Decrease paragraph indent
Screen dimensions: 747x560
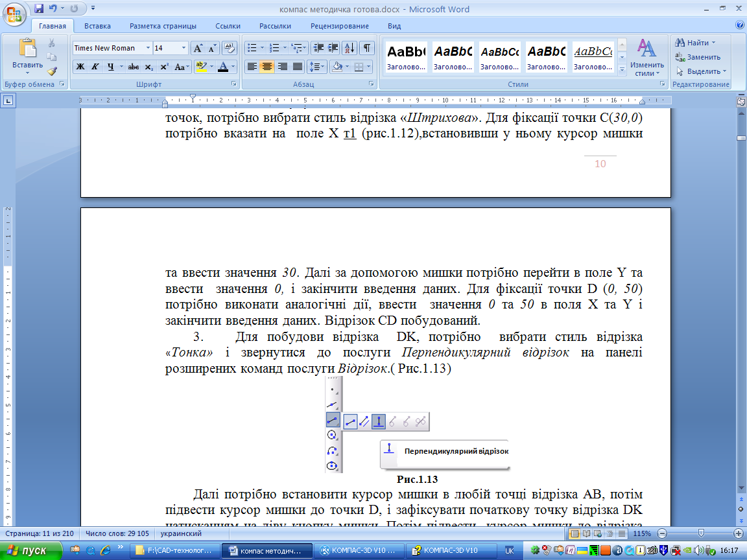(x=319, y=48)
